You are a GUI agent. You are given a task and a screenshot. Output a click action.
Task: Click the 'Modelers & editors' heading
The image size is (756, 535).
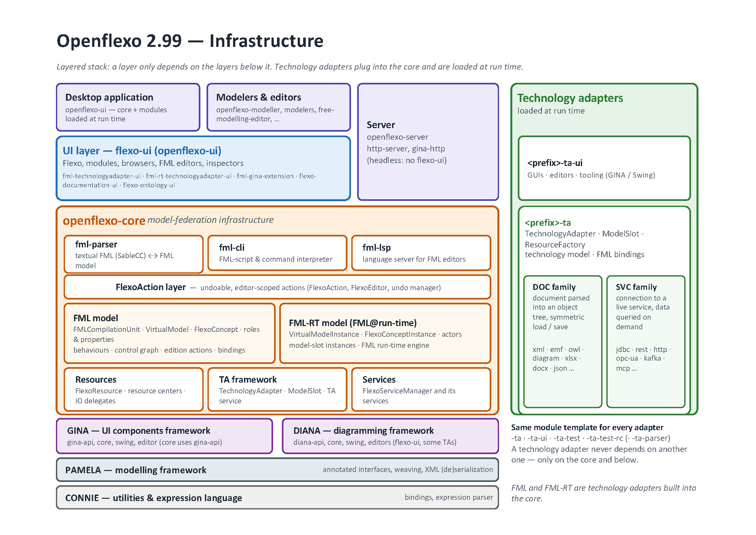pyautogui.click(x=259, y=97)
